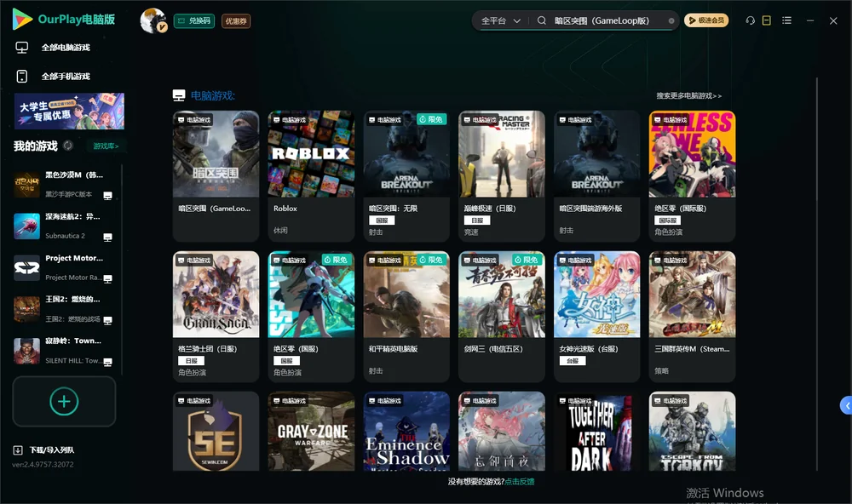
Task: Open the 暗区突围端游海外版 game card
Action: [x=596, y=175]
